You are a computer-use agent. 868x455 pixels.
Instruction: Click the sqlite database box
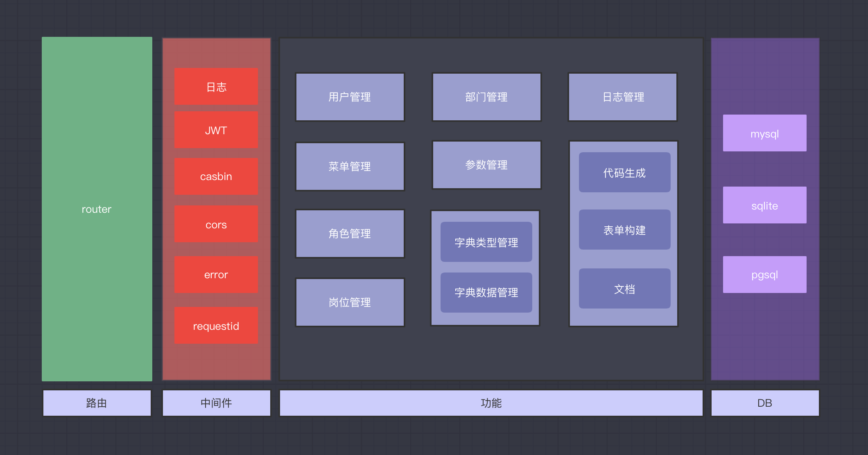click(x=764, y=205)
